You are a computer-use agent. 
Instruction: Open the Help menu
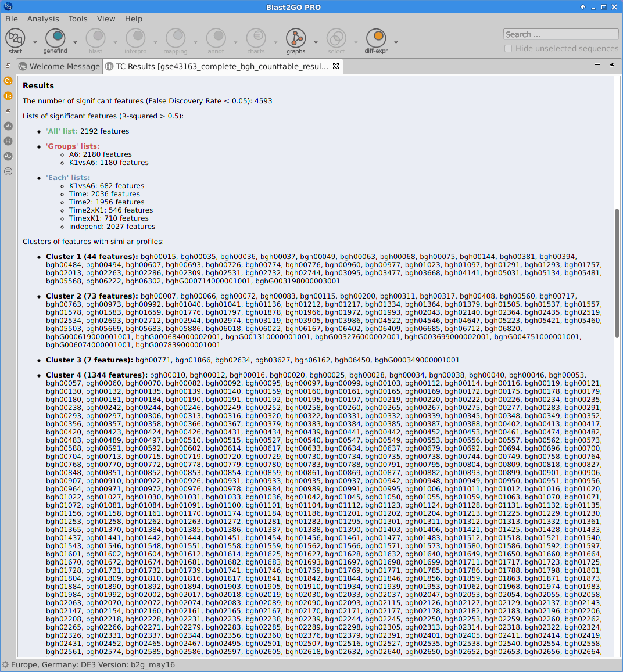[x=133, y=19]
